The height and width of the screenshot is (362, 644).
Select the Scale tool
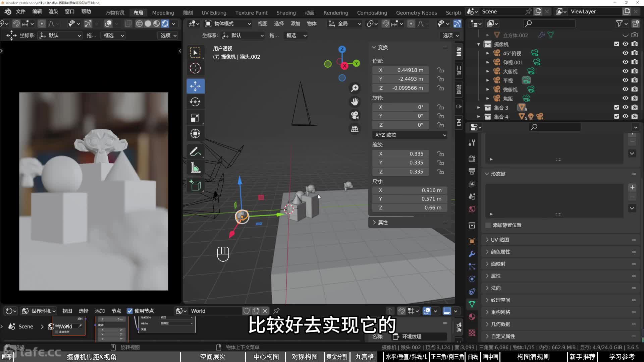click(195, 118)
